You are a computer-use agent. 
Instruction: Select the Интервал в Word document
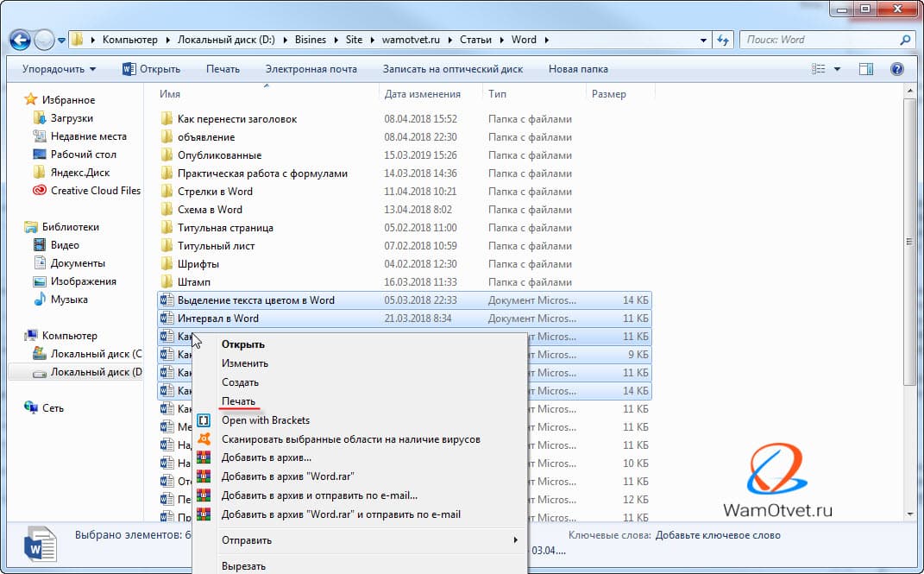[217, 319]
